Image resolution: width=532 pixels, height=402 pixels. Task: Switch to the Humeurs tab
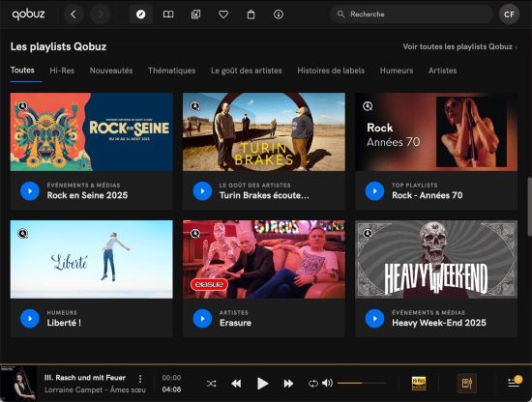(x=397, y=71)
